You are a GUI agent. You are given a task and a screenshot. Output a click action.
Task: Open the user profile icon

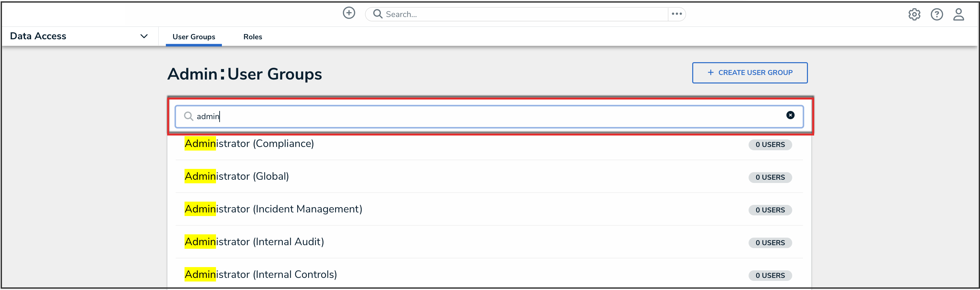(x=958, y=14)
